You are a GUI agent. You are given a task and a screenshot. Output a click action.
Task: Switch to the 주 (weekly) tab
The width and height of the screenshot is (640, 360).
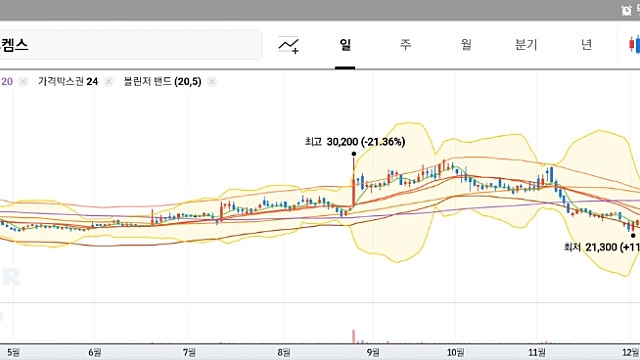[x=405, y=44]
